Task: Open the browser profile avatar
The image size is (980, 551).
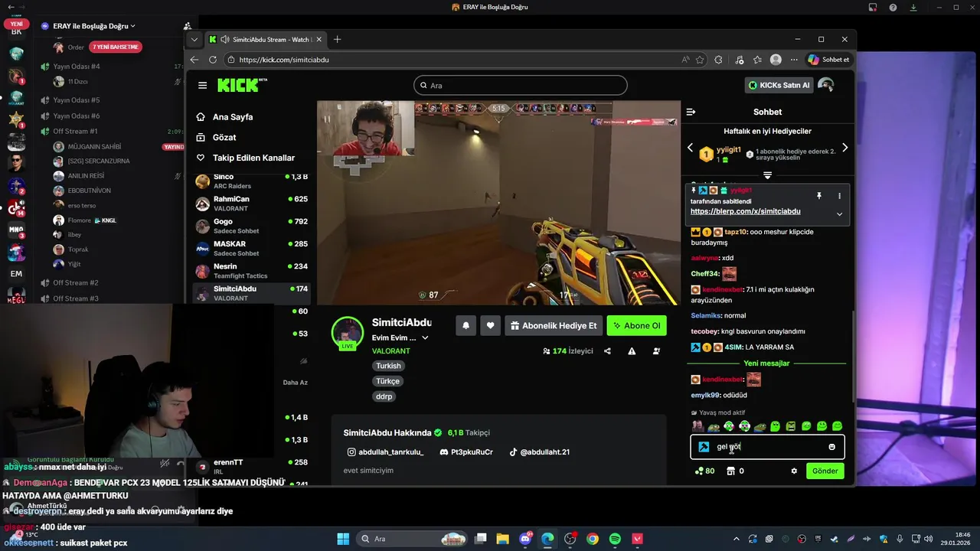Action: click(776, 60)
